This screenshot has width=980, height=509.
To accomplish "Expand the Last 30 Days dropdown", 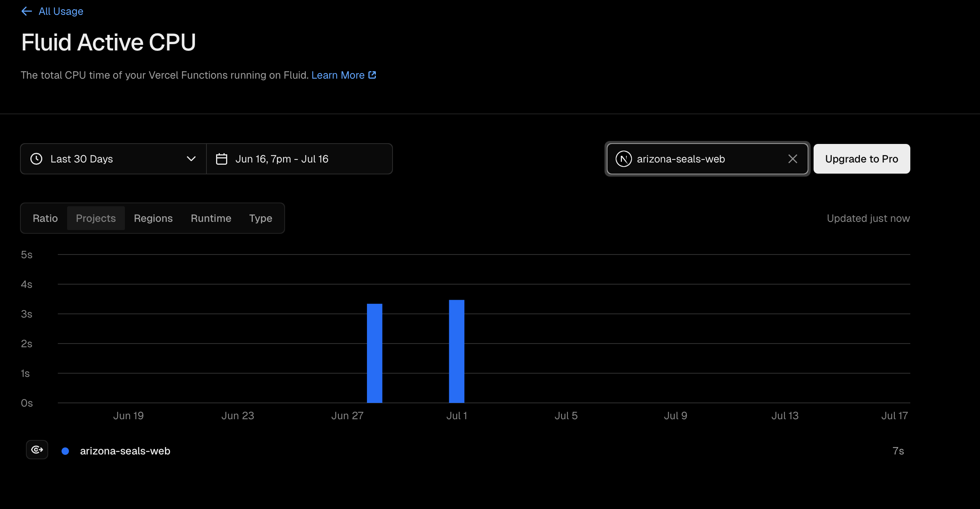I will [x=113, y=159].
